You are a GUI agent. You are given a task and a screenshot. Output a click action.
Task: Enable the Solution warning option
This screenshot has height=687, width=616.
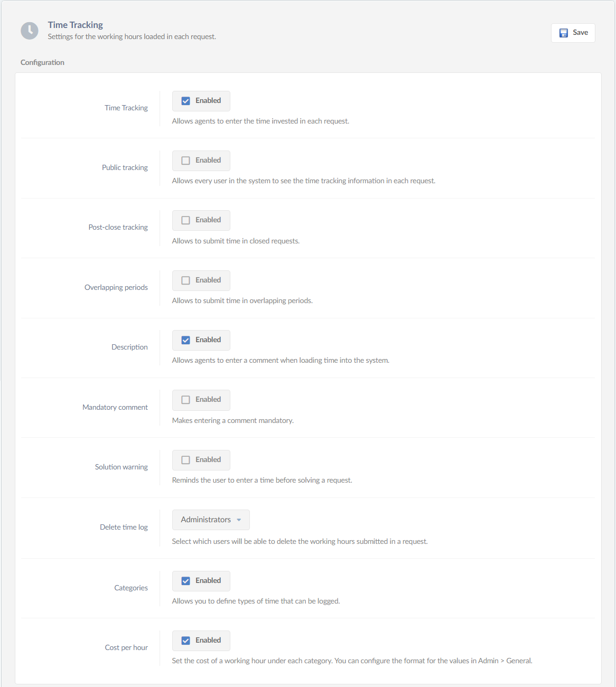tap(185, 459)
